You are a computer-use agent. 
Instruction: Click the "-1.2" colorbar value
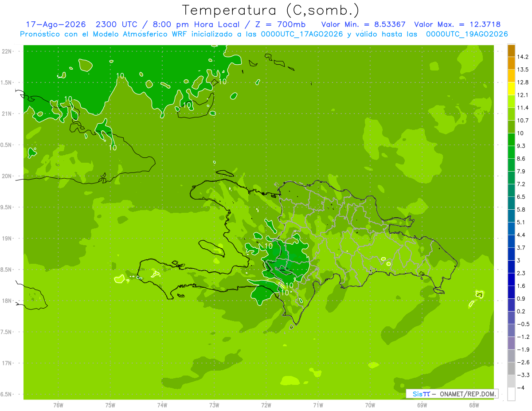coord(523,337)
